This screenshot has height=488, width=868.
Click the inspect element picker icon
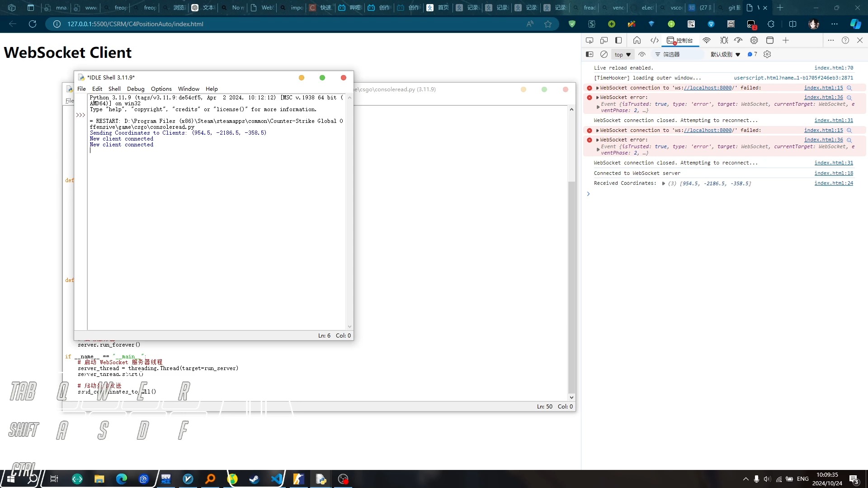tap(589, 40)
